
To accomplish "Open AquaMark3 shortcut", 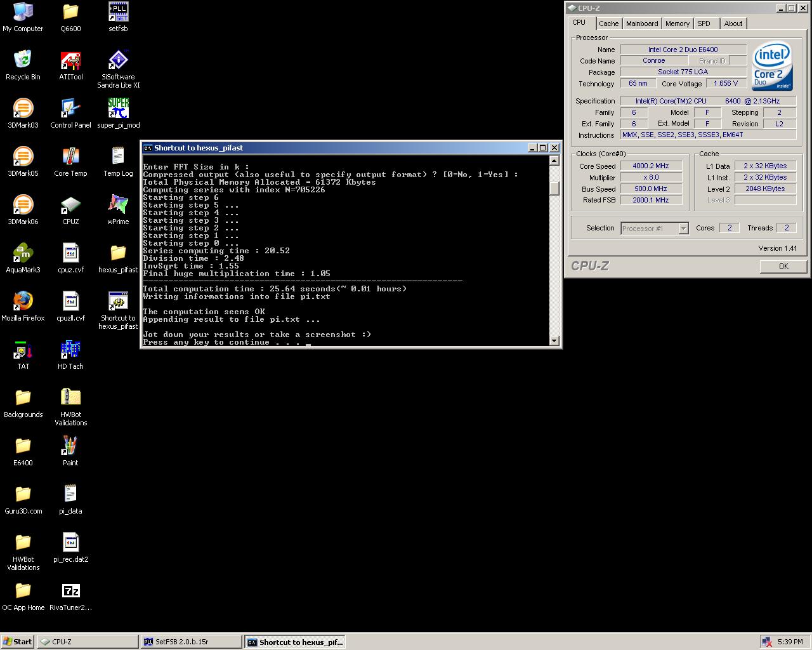I will click(x=23, y=258).
